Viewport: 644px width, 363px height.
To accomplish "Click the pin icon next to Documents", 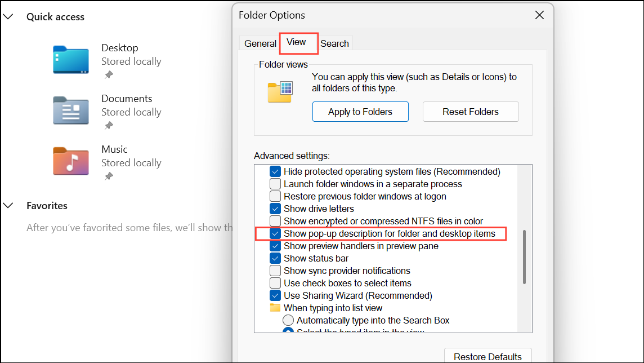I will [x=108, y=124].
